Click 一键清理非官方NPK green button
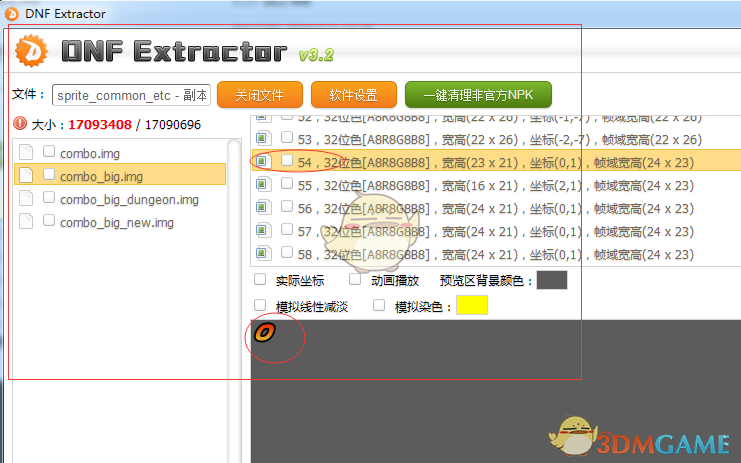The width and height of the screenshot is (741, 463). click(478, 94)
